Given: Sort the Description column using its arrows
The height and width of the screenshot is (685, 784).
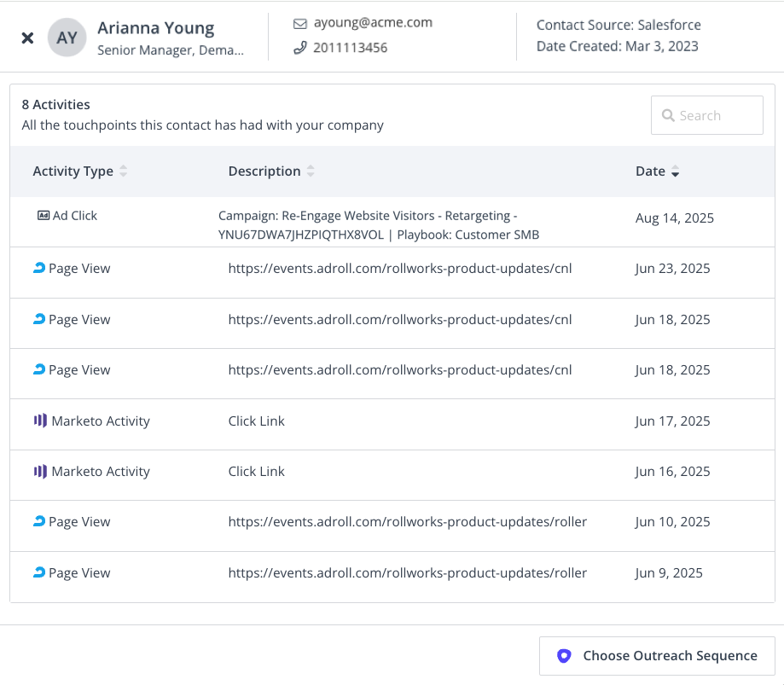Looking at the screenshot, I should tap(309, 171).
